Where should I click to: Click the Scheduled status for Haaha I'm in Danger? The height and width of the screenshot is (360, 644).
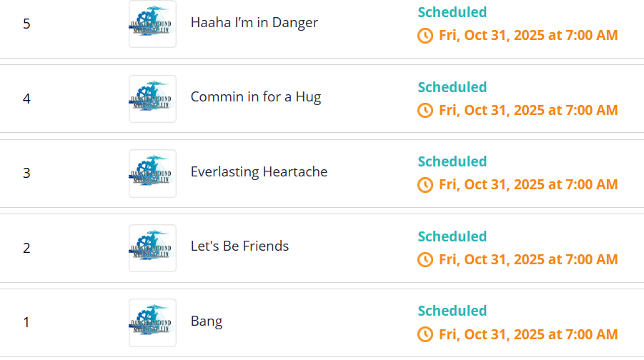[x=452, y=12]
